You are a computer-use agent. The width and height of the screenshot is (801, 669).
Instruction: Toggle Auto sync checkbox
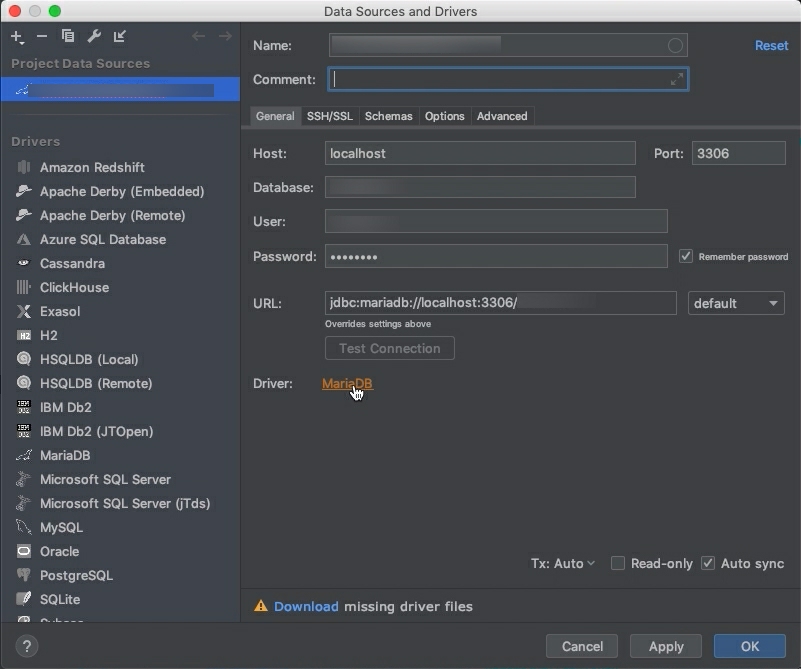pos(708,563)
